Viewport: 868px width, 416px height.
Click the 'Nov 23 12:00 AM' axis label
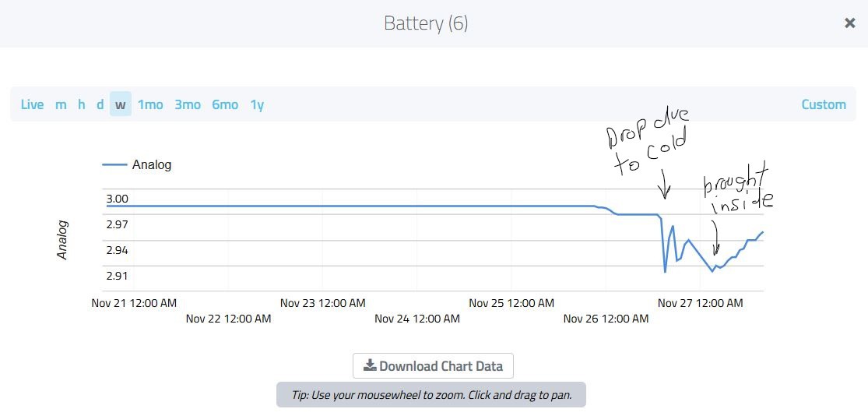(323, 303)
